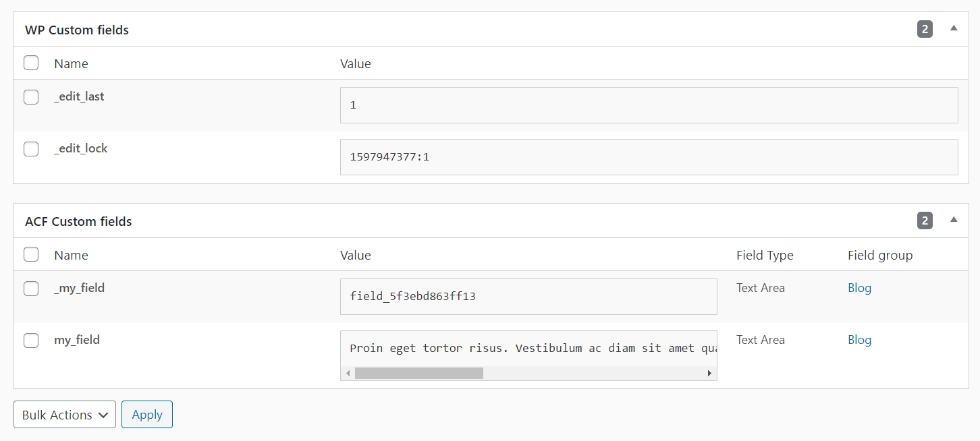Tick the _edit_last checkbox
The image size is (980, 441).
pyautogui.click(x=31, y=97)
